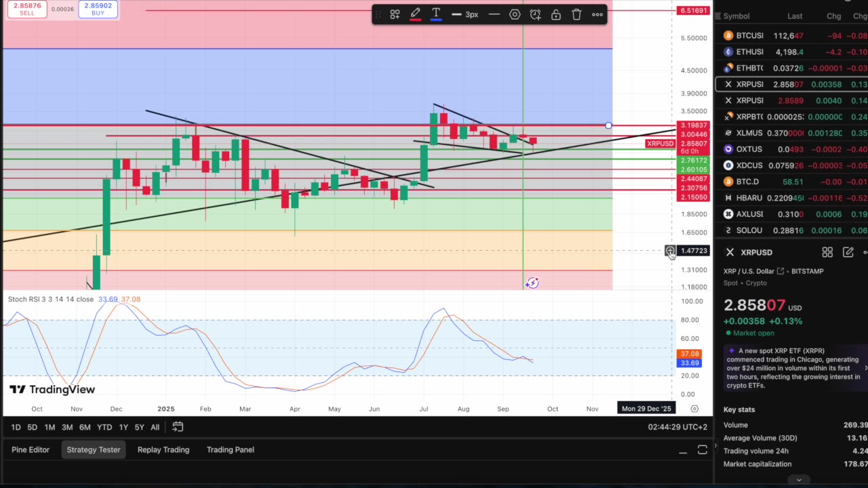Screen dimensions: 868x488
Task: Select the 1D time range
Action: (16, 427)
